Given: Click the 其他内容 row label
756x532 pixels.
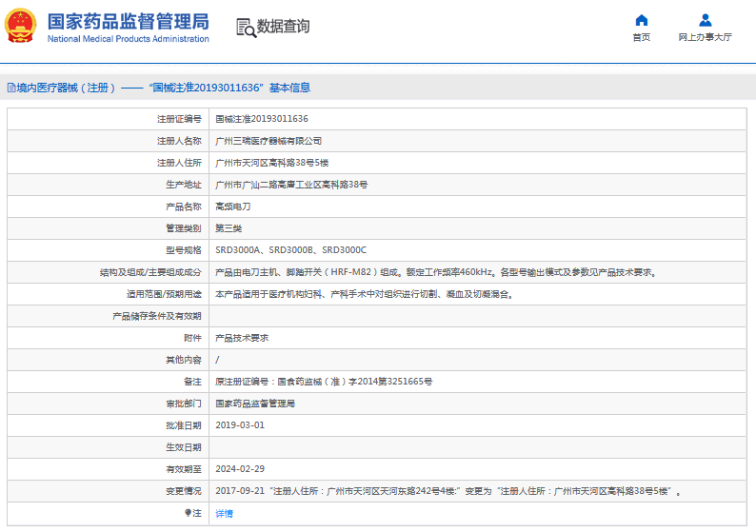Looking at the screenshot, I should 183,360.
